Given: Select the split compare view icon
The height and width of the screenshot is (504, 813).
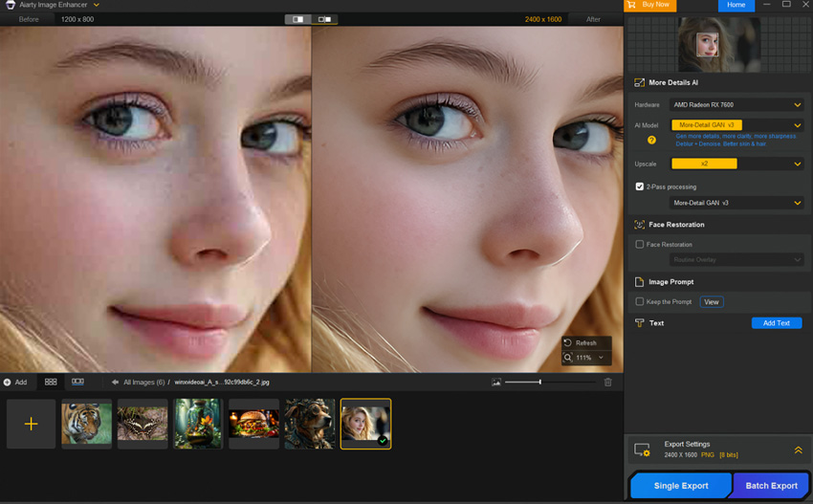Looking at the screenshot, I should pyautogui.click(x=297, y=19).
